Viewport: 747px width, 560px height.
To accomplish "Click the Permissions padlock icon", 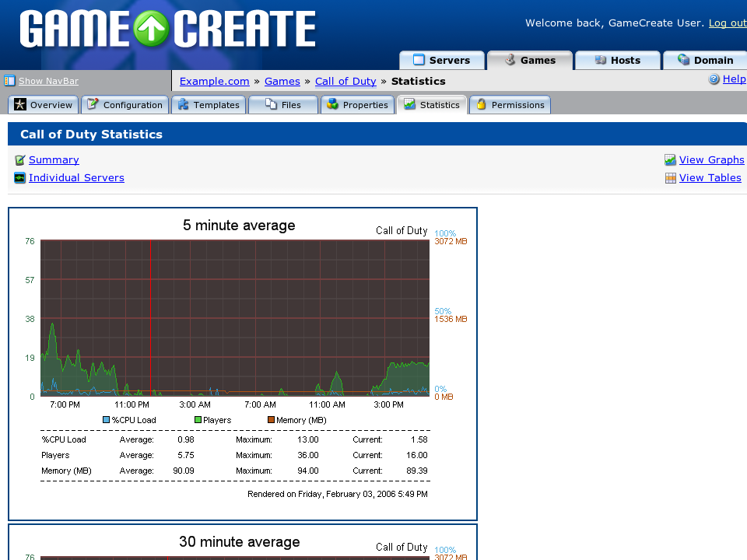I will coord(481,104).
